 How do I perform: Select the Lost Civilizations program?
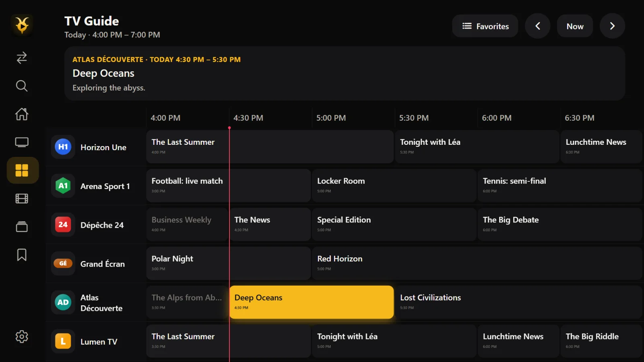tap(519, 302)
